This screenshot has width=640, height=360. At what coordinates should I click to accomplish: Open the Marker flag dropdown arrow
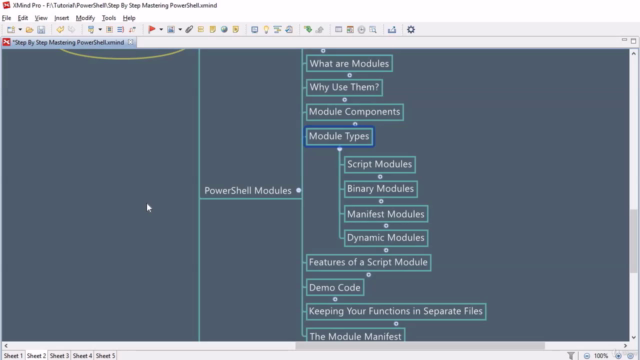coord(161,29)
